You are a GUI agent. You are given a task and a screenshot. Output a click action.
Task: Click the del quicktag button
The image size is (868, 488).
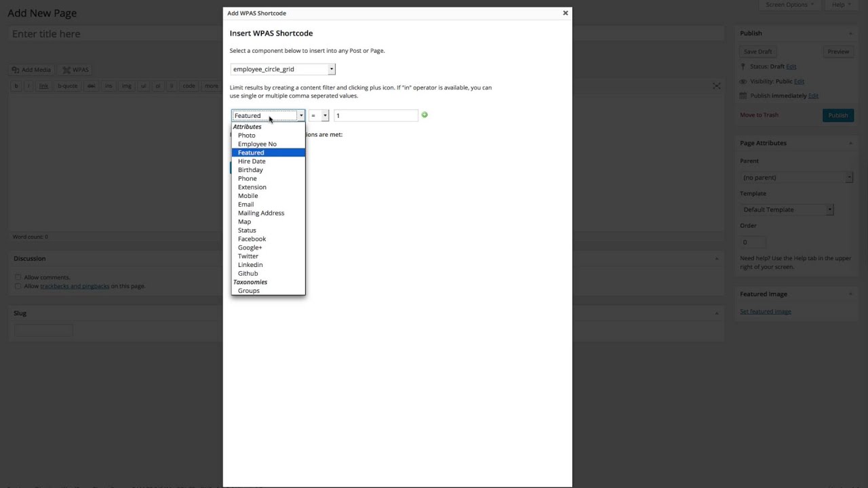coord(91,86)
